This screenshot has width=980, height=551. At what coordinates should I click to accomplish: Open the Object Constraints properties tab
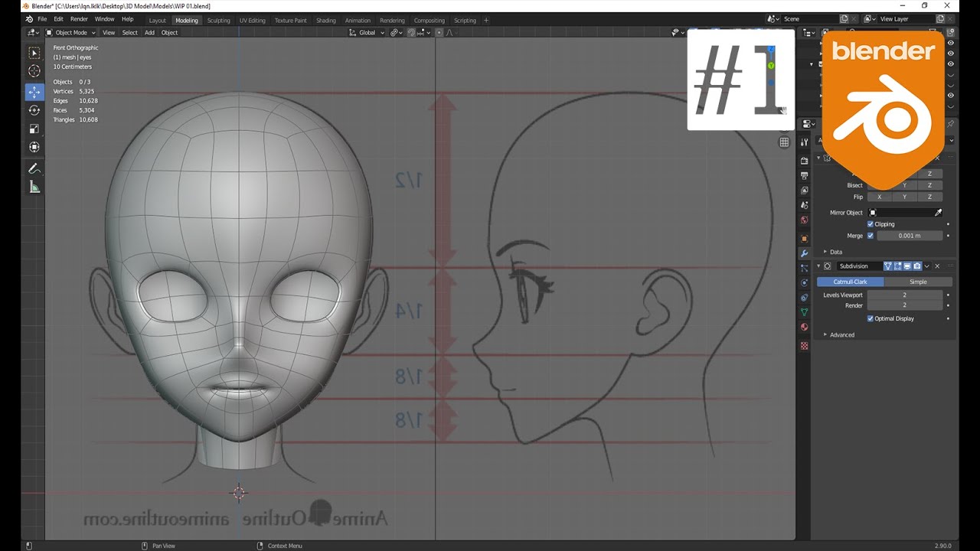pos(804,298)
